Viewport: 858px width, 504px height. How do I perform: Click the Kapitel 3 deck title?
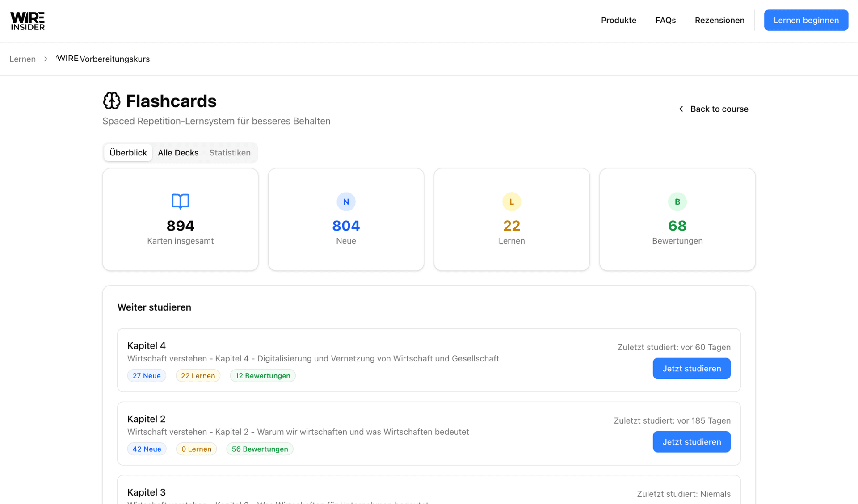146,492
